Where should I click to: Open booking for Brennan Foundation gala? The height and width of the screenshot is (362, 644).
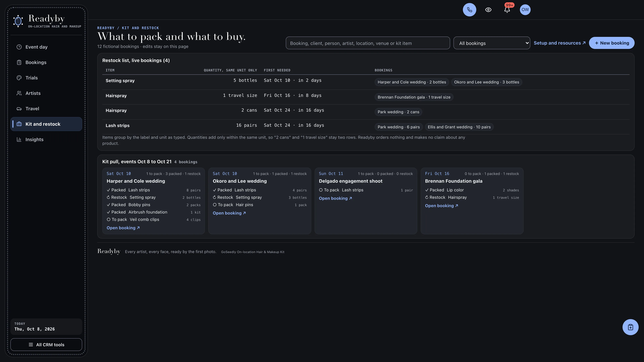(x=442, y=206)
